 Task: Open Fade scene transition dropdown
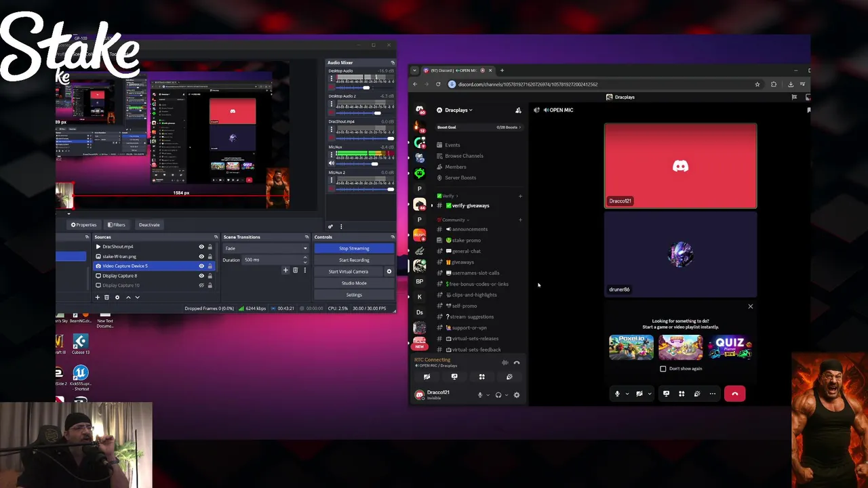(x=266, y=248)
